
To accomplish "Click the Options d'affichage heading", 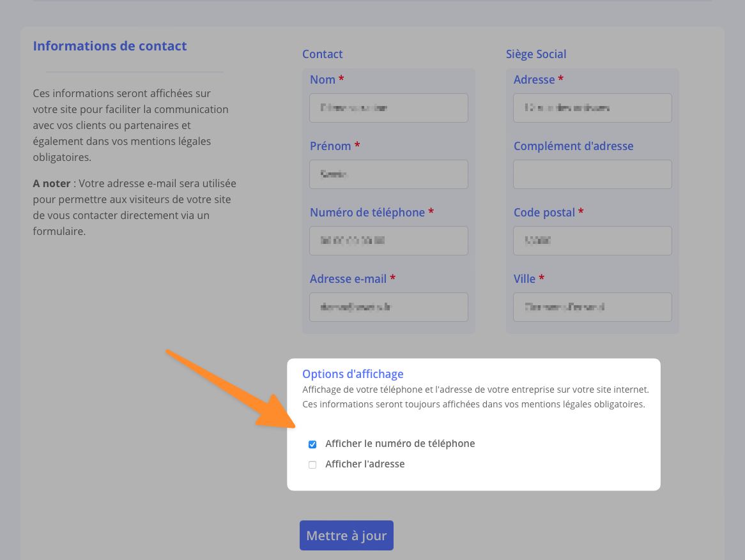I will [353, 374].
